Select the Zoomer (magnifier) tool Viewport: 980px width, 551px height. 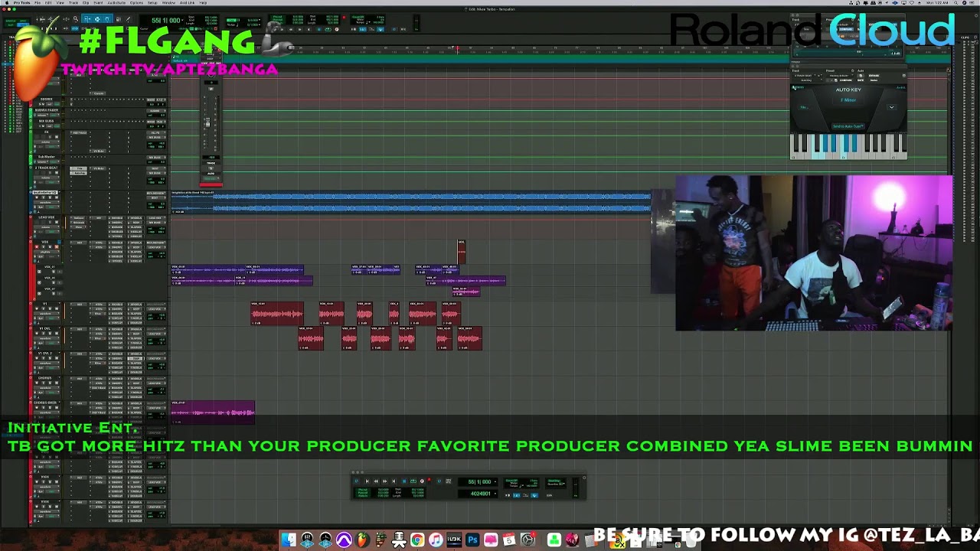tap(76, 19)
